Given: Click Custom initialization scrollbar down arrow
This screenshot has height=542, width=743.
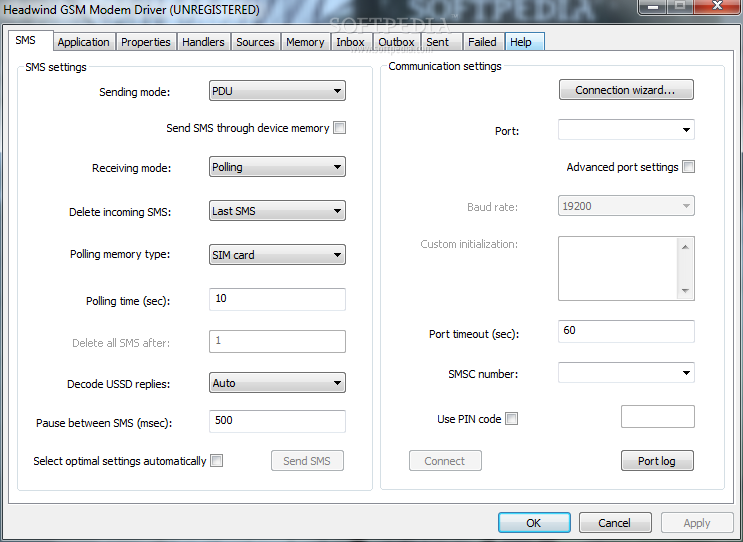Looking at the screenshot, I should tap(685, 290).
